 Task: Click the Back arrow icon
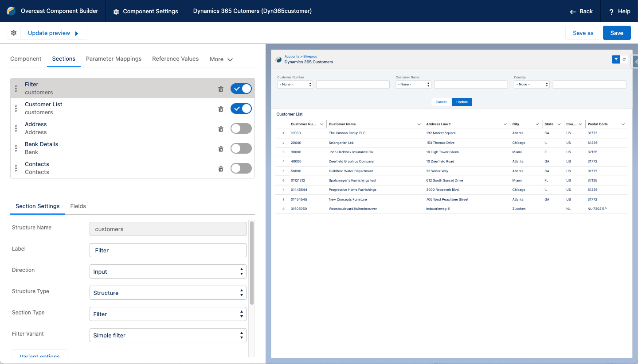[573, 12]
